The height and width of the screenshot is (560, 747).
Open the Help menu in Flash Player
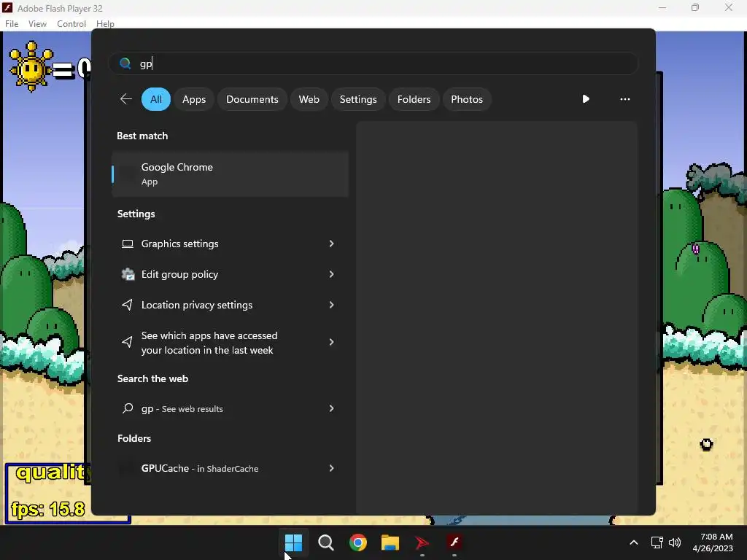(x=105, y=24)
